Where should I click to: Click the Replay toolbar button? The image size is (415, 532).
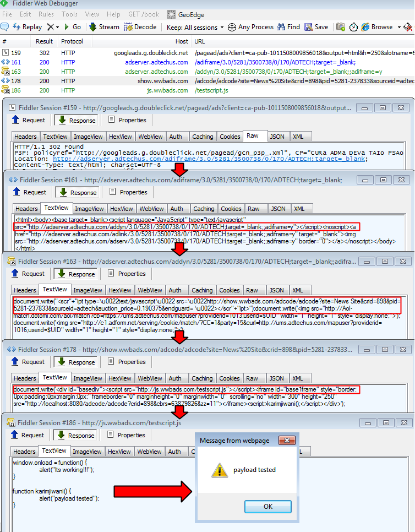point(28,27)
